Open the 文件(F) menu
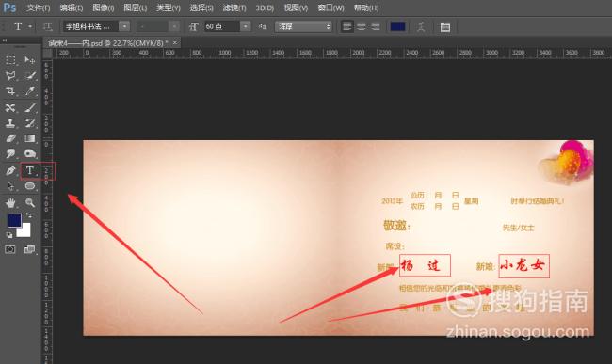 pos(39,8)
